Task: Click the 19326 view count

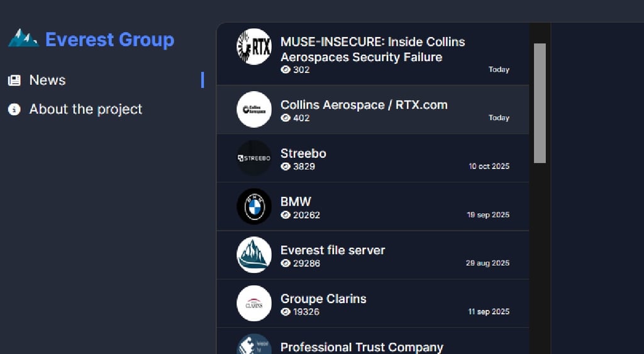Action: coord(306,312)
